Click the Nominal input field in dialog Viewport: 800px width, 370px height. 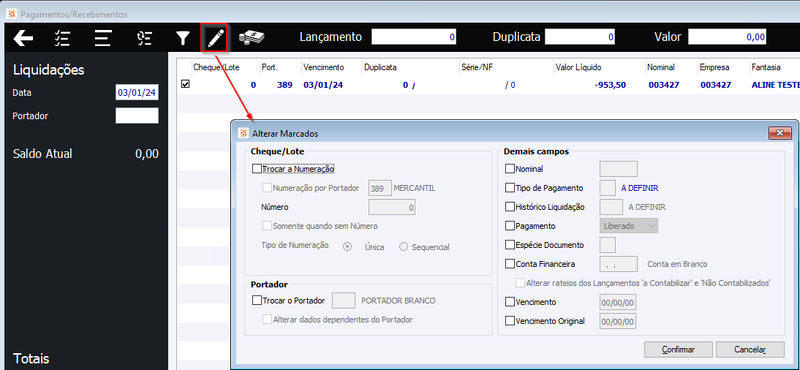[x=618, y=168]
